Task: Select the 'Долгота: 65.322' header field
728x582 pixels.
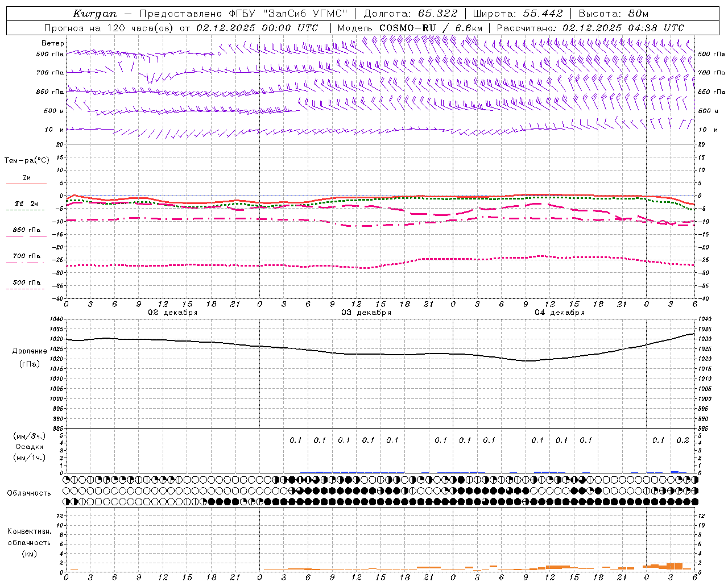Action: tap(410, 14)
